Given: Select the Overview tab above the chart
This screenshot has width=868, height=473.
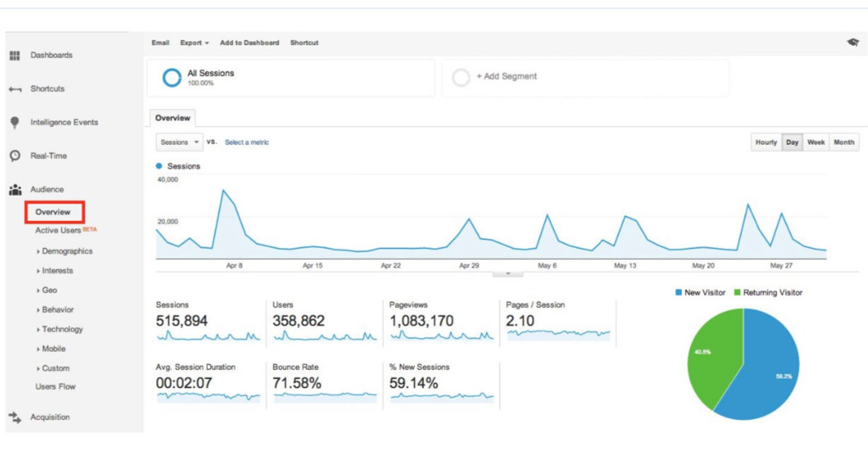Looking at the screenshot, I should pyautogui.click(x=173, y=118).
